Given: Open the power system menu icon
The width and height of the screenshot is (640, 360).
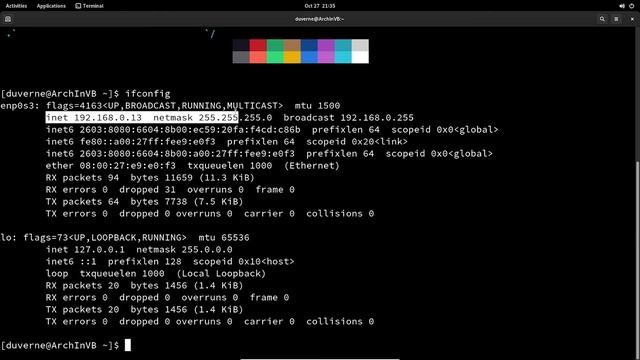Looking at the screenshot, I should click(x=631, y=6).
